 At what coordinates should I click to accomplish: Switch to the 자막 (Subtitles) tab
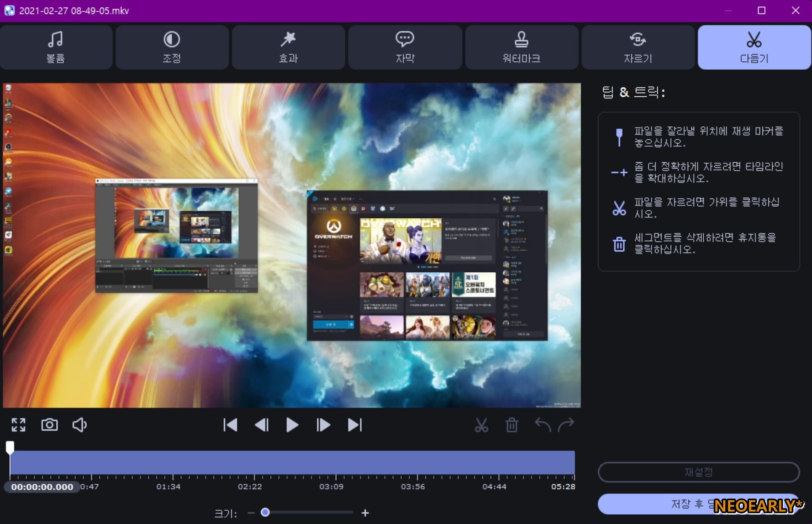click(405, 47)
